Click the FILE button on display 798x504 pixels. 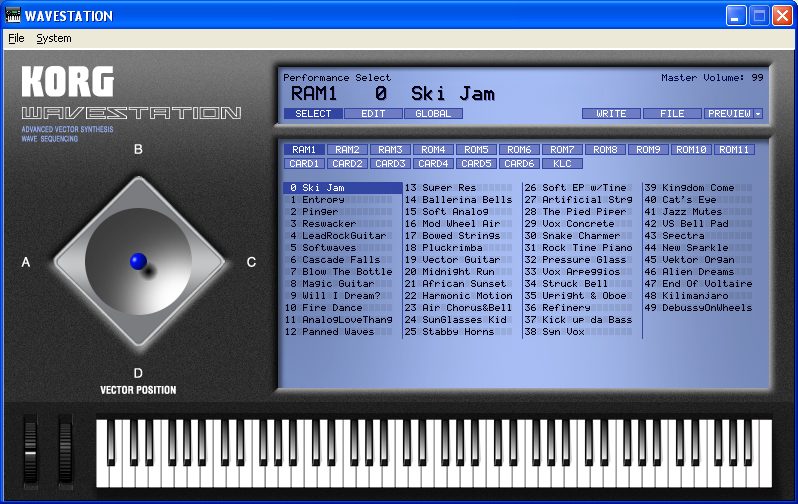[x=672, y=114]
